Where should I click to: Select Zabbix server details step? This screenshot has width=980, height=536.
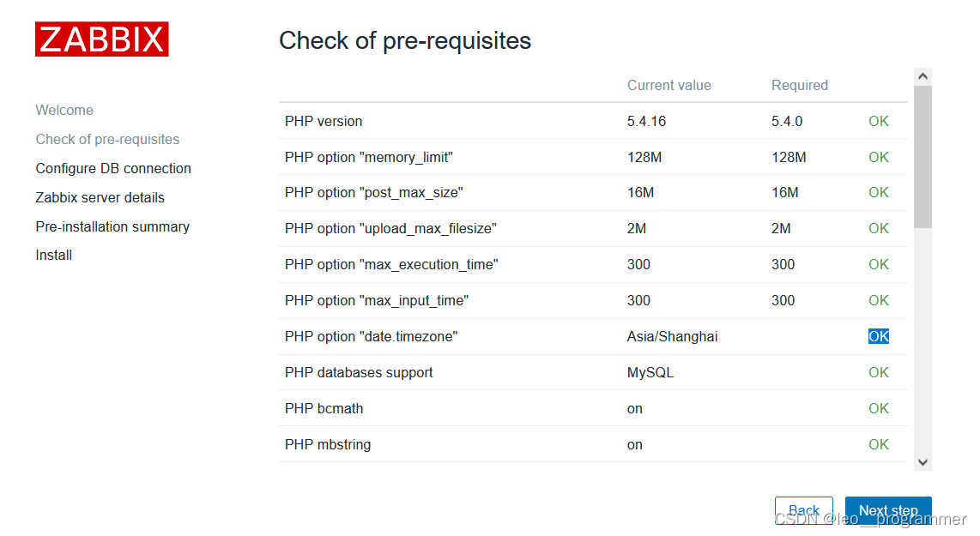(100, 197)
